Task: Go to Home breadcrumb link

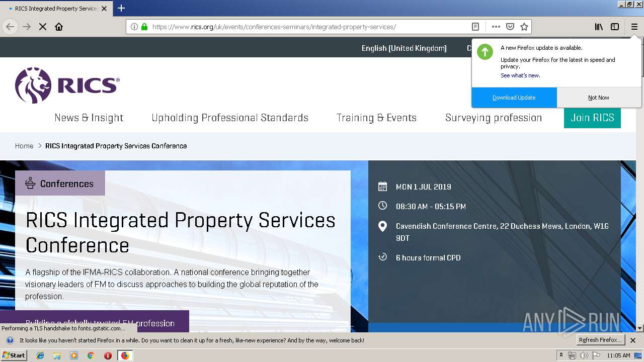Action: tap(24, 146)
